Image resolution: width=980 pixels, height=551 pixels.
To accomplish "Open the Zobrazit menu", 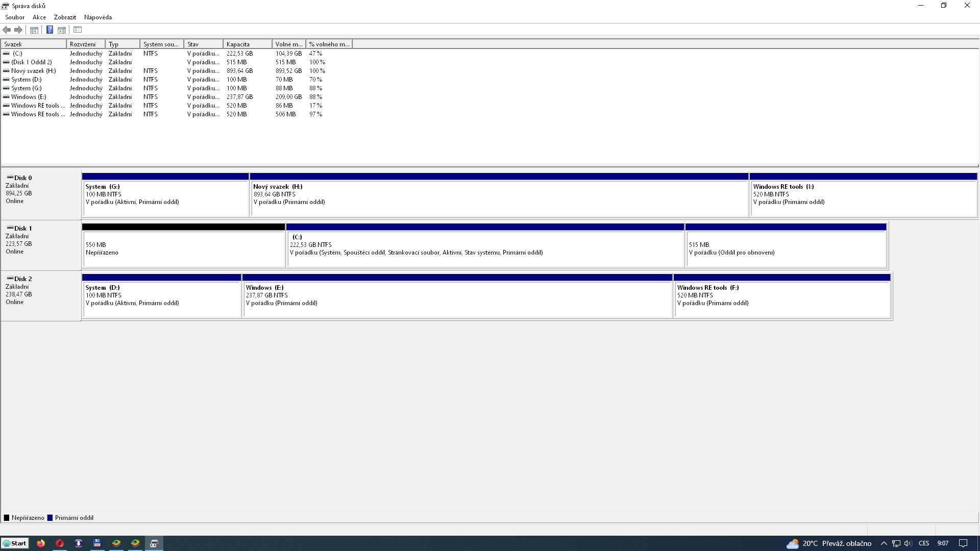I will point(65,17).
